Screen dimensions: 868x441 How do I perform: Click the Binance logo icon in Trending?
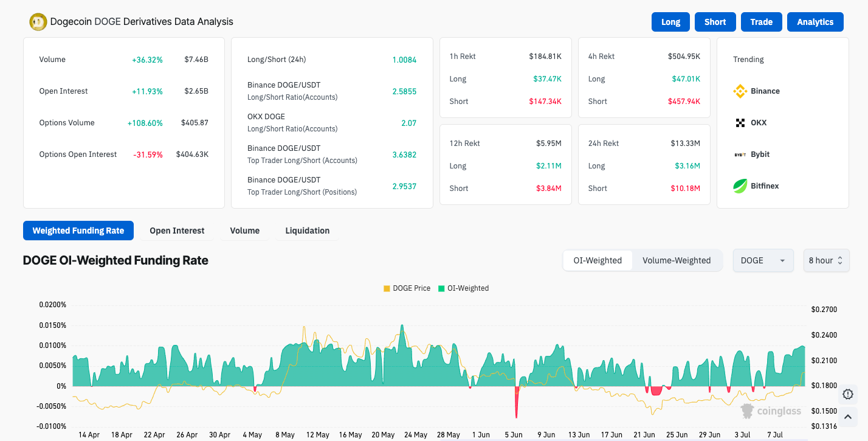[740, 91]
